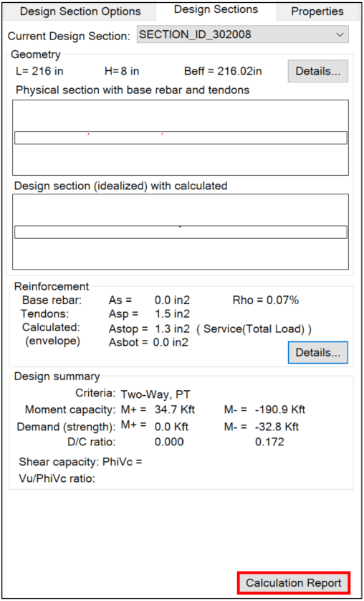Click the Asp = 1.5 in2 tendon area
Screen dimensions: 364x601
(x=149, y=314)
